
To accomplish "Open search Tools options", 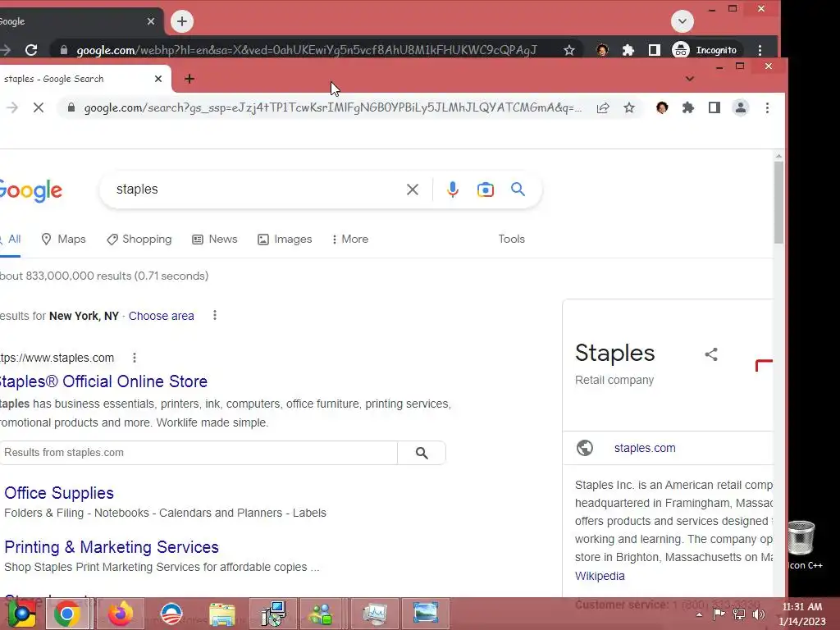I will [x=511, y=239].
